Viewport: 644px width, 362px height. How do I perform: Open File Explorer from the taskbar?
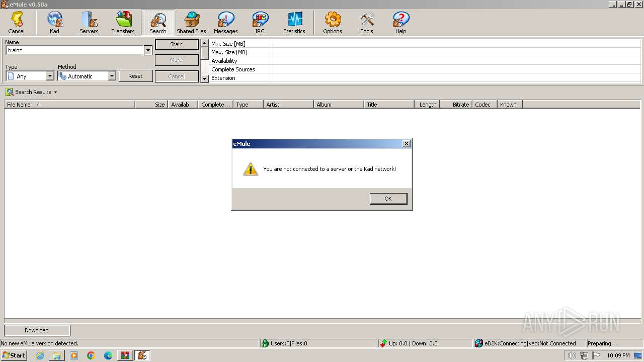click(57, 355)
